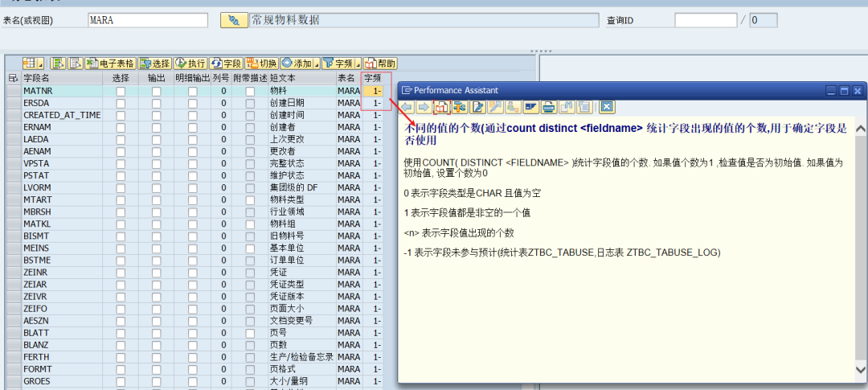
Task: Check 明细输出 for the ERNAM row
Action: click(x=193, y=127)
